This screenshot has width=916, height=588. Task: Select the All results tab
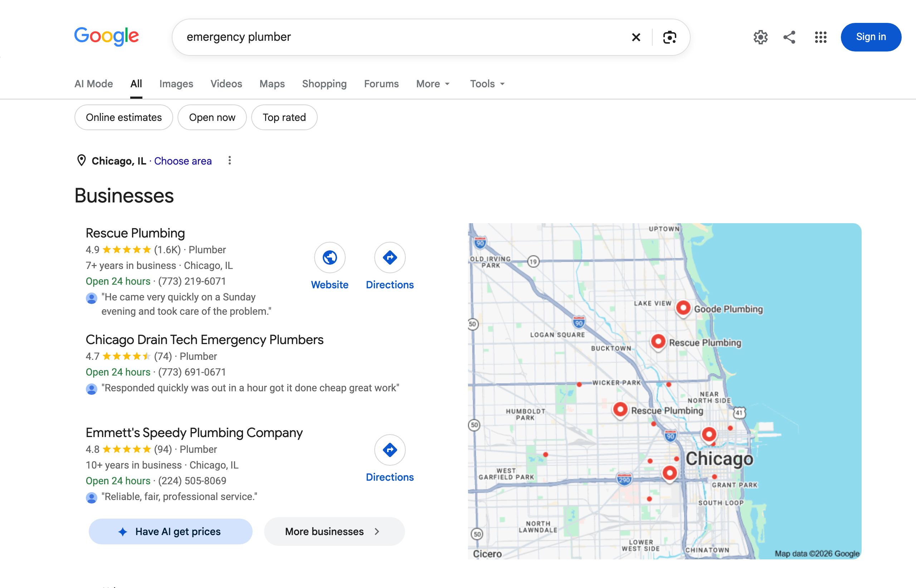[136, 84]
